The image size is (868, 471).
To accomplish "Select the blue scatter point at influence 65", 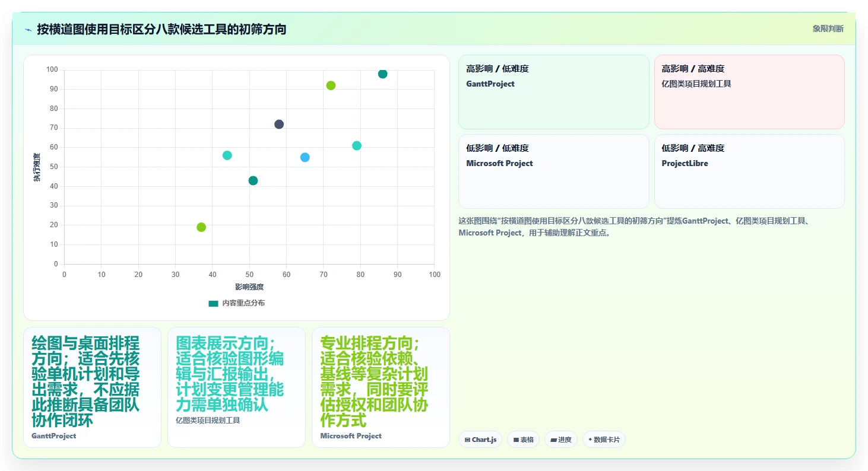I will [305, 157].
